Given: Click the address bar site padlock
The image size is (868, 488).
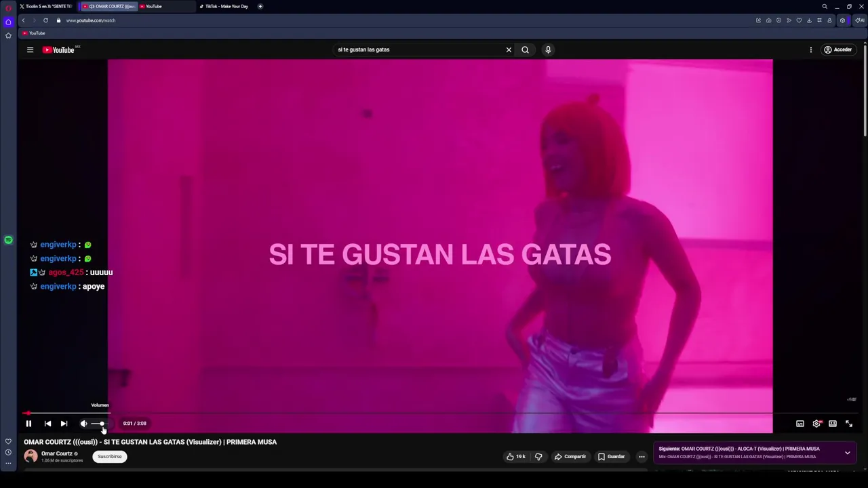Looking at the screenshot, I should click(58, 20).
